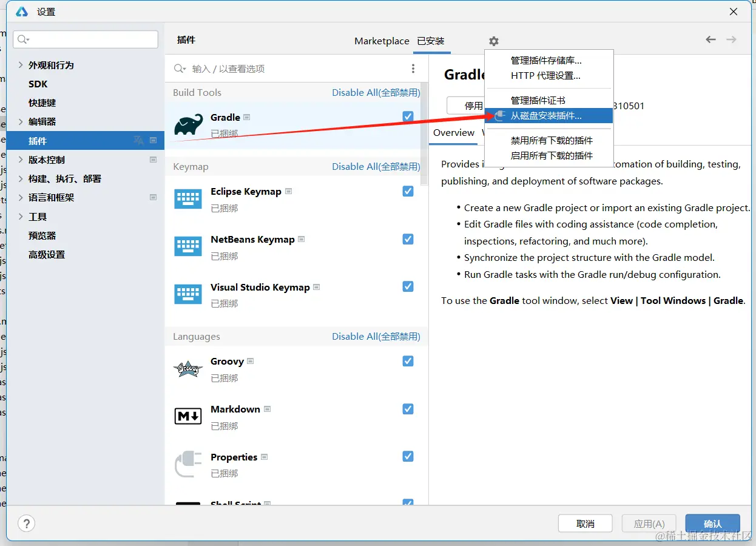
Task: Uncheck the NetBeans Keymap checkbox
Action: pos(408,239)
